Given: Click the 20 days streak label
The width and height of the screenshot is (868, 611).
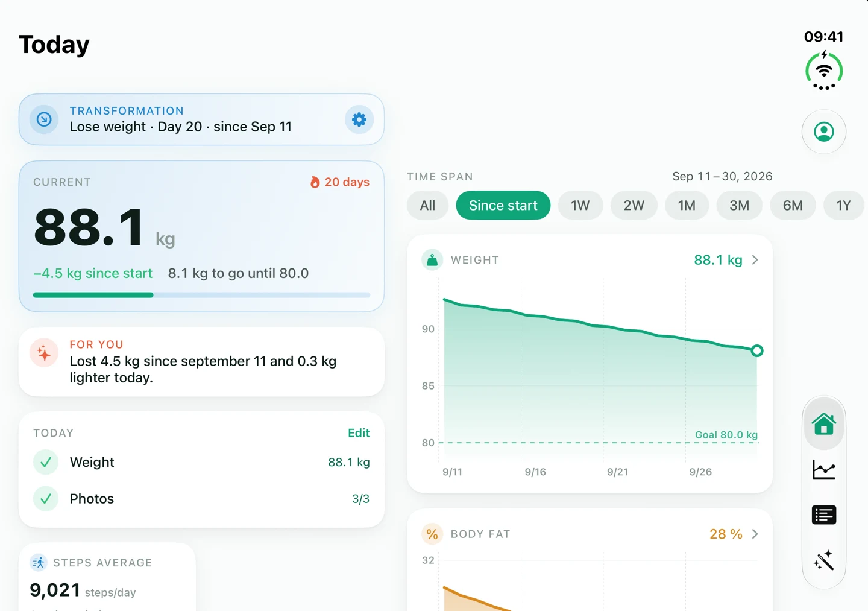Looking at the screenshot, I should tap(347, 182).
